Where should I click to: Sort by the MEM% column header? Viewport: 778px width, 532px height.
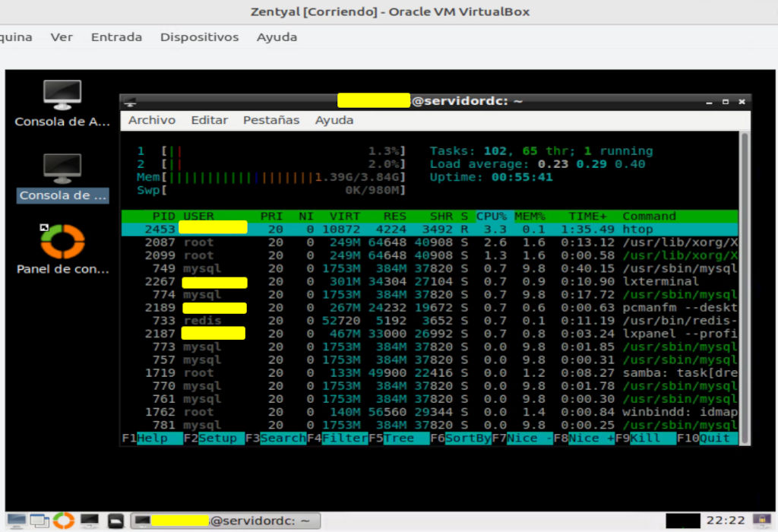[x=530, y=217]
